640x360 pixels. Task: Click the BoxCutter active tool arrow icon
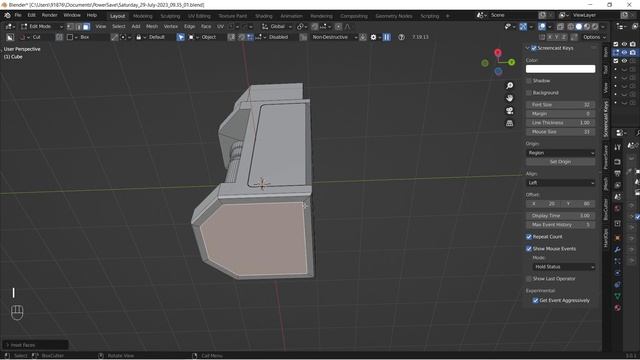pyautogui.click(x=180, y=37)
